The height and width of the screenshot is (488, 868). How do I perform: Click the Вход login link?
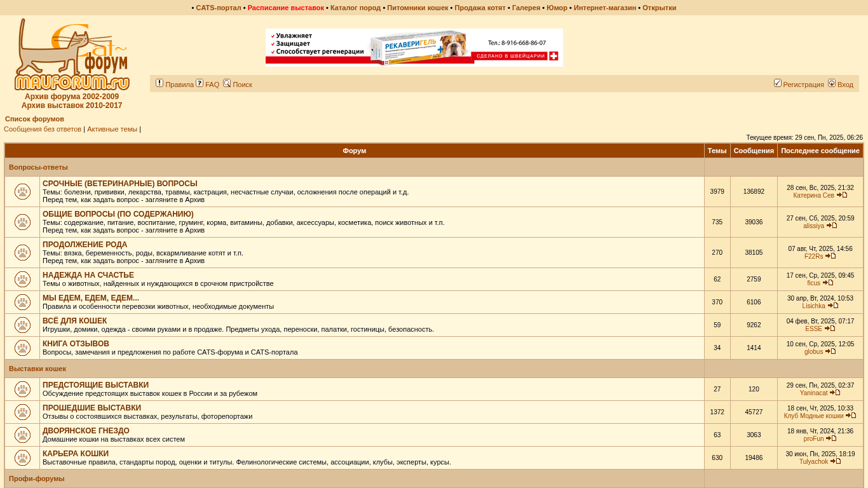coord(845,85)
